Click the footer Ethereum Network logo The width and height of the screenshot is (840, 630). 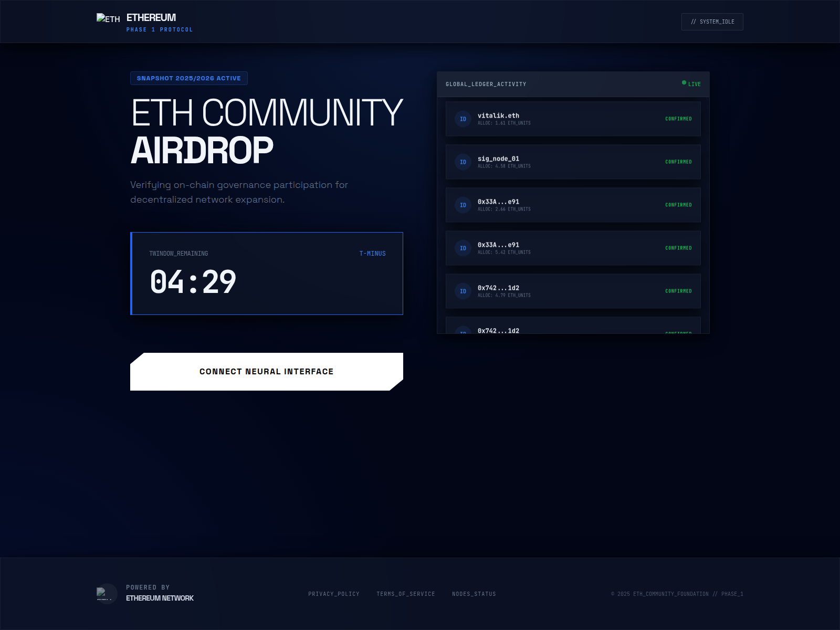(107, 594)
